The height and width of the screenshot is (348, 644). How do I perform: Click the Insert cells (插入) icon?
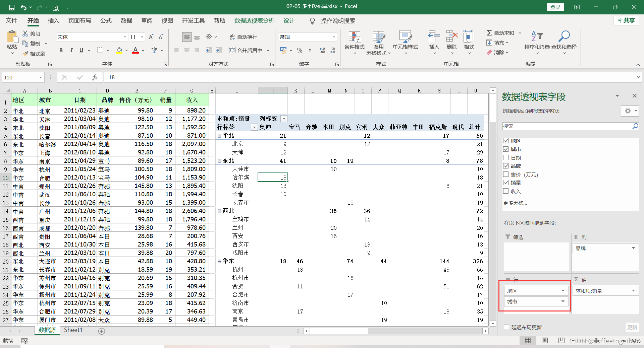(x=434, y=37)
